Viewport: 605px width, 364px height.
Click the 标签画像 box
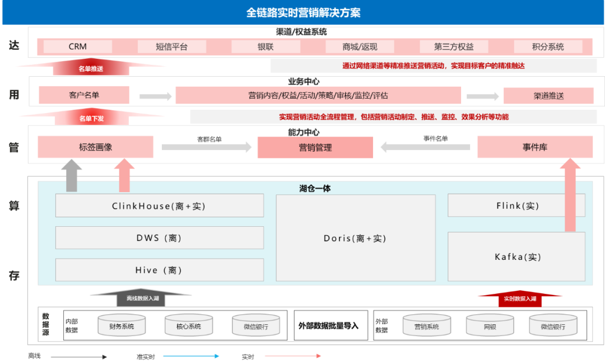[x=95, y=147]
